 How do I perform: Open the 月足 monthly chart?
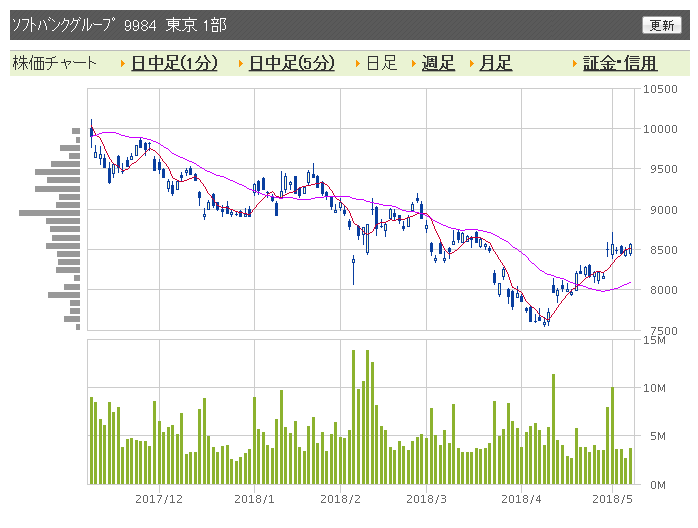coord(495,63)
